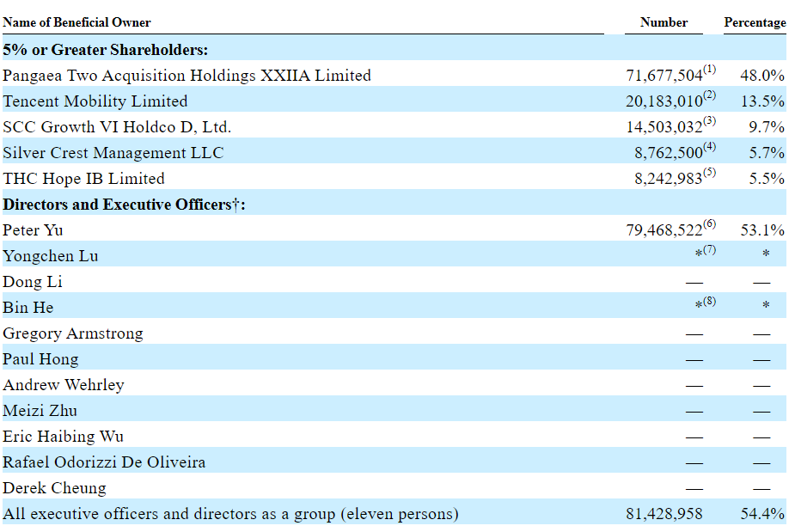Click footnote 8 in Bin He's row
Screen dimensions: 795x532
point(710,302)
